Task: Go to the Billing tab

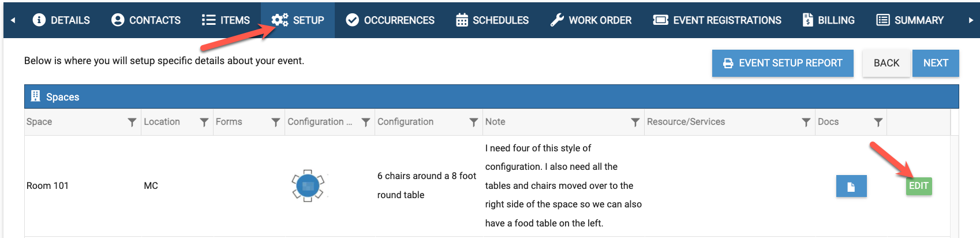Action: tap(828, 20)
